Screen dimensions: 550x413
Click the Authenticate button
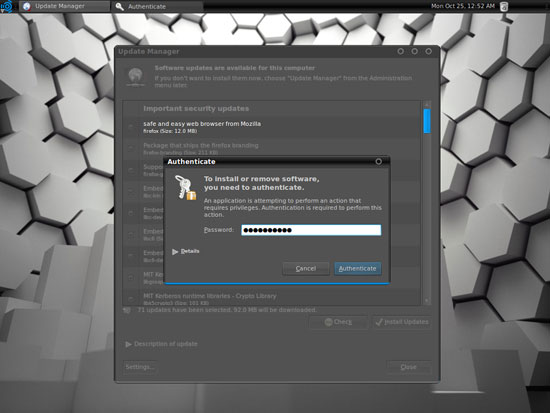(x=357, y=269)
